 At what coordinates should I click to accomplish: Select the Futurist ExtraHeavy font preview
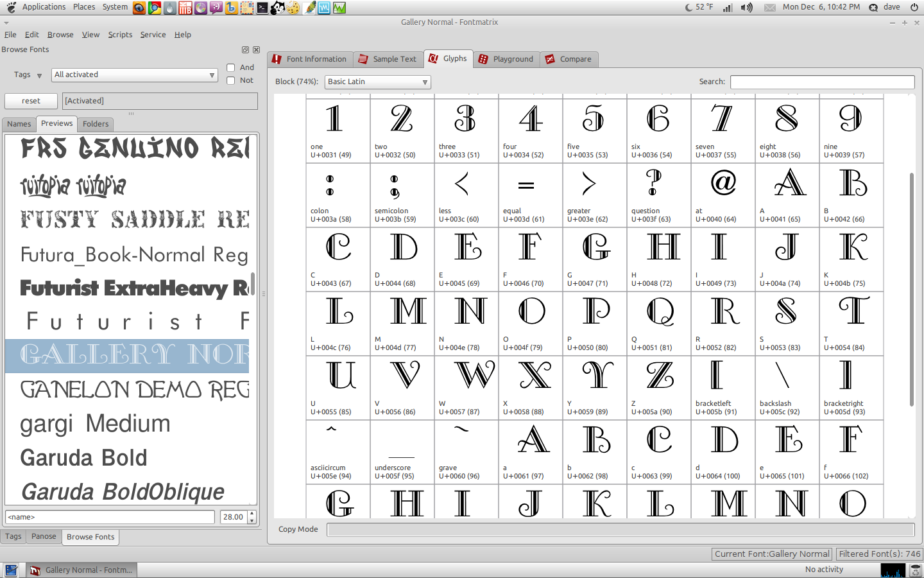[x=127, y=288]
